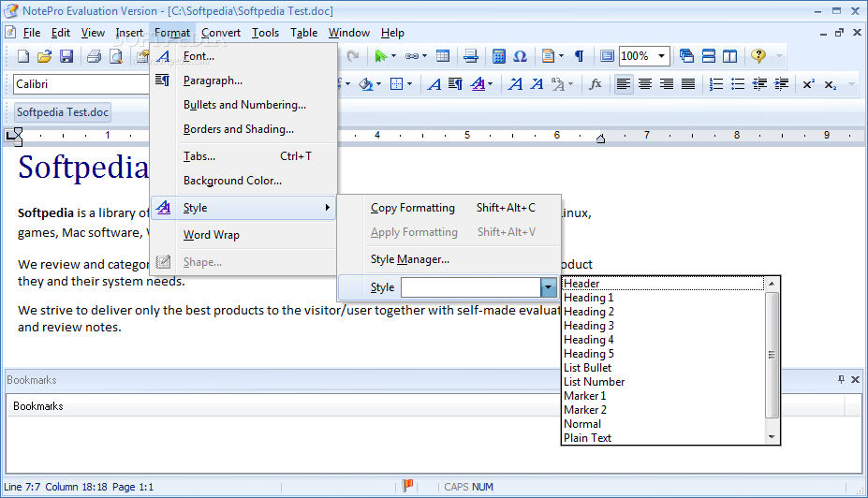Screen dimensions: 868x498
Task: Toggle align right formatting
Action: coord(667,84)
